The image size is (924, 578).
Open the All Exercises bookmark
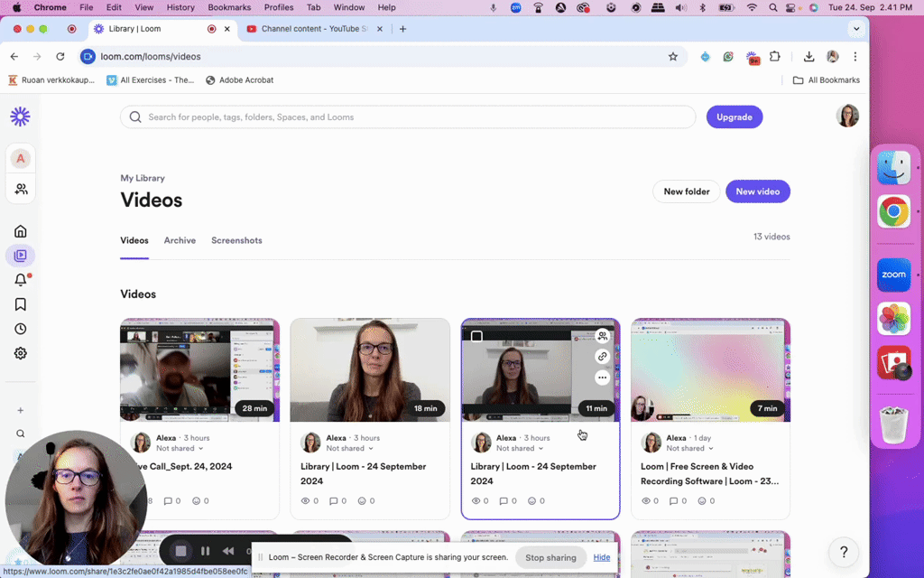coord(151,80)
